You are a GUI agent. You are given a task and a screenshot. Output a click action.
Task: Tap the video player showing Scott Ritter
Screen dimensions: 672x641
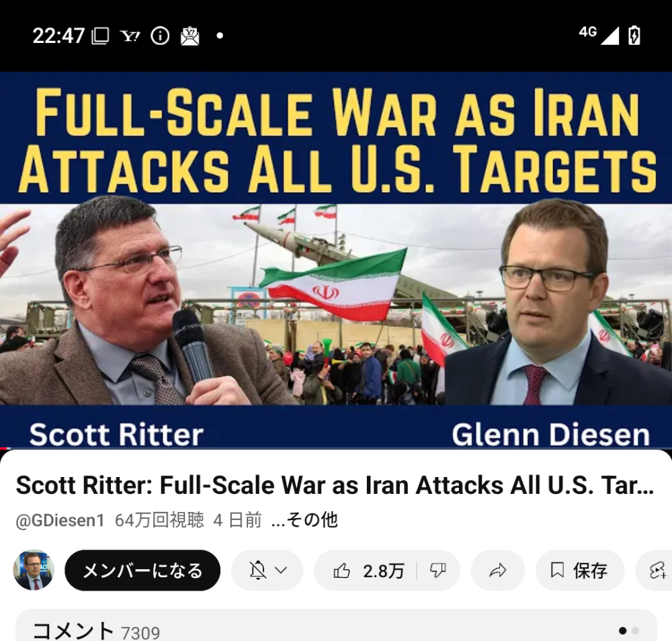336,260
